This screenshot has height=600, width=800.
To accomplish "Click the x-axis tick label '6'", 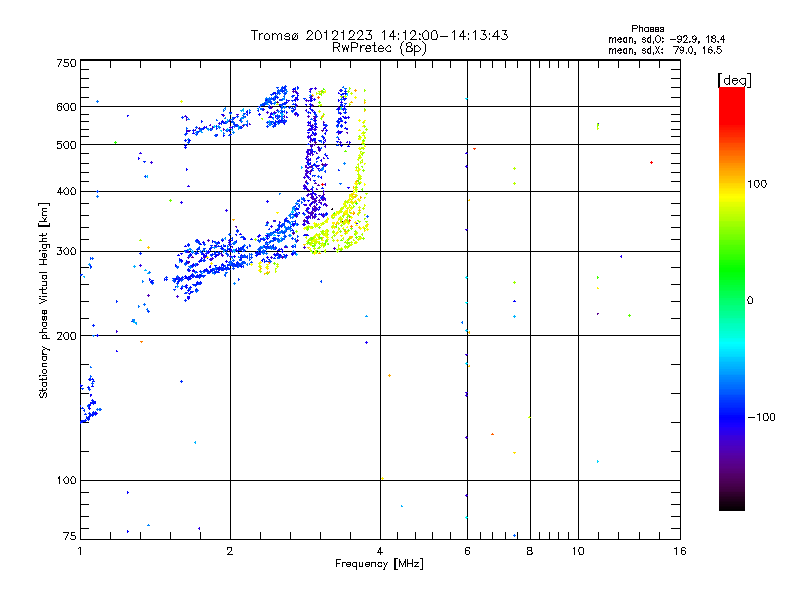I will pyautogui.click(x=467, y=551).
